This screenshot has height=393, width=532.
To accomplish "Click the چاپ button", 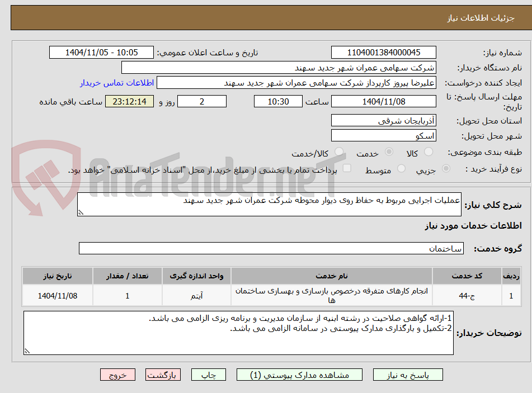I will click(208, 375).
